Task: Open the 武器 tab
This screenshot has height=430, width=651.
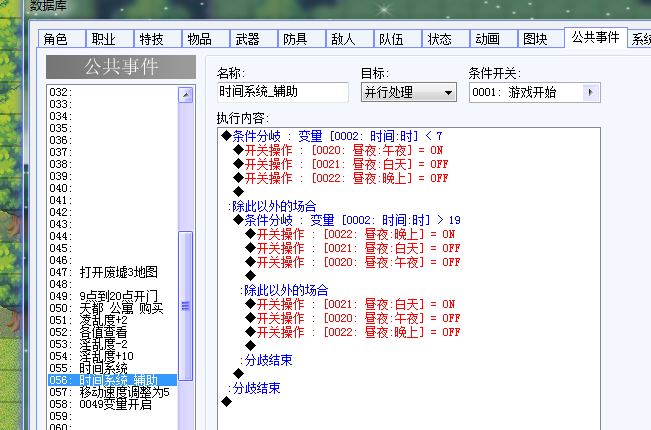Action: pos(254,39)
